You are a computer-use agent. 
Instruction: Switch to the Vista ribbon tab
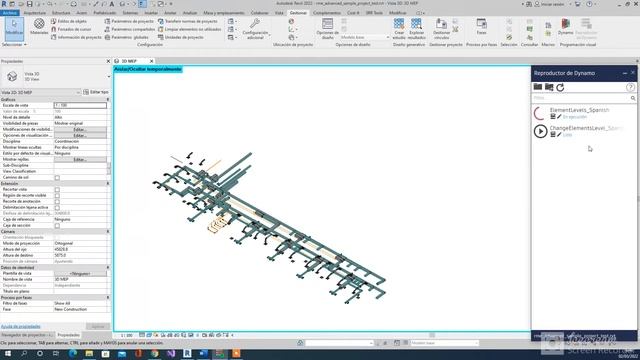tap(279, 13)
